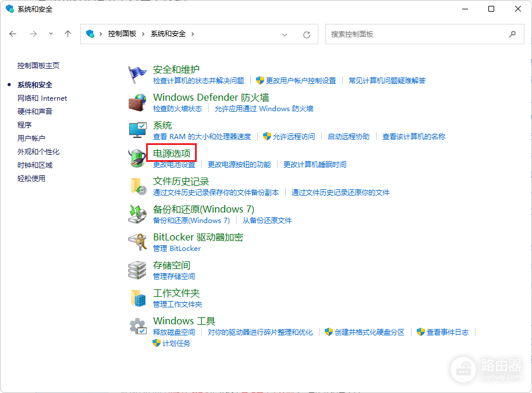Viewport: 532px width, 393px height.
Task: Expand chevron before 控制面板 breadcrumb
Action: tap(101, 34)
